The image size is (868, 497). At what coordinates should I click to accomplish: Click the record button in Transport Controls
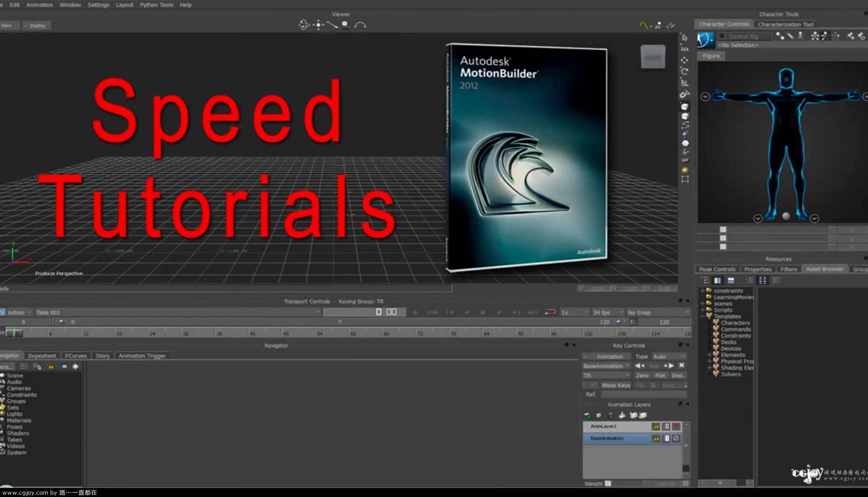click(415, 312)
